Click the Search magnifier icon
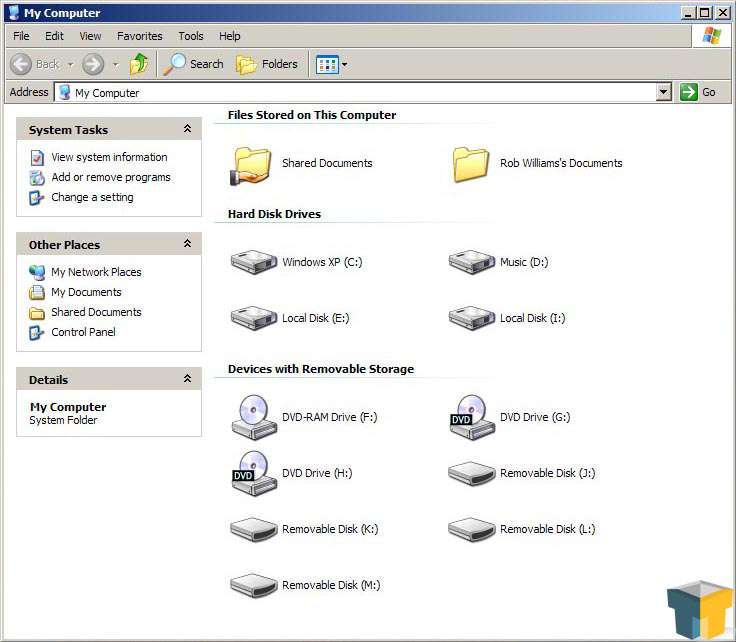The width and height of the screenshot is (736, 642). pos(174,64)
